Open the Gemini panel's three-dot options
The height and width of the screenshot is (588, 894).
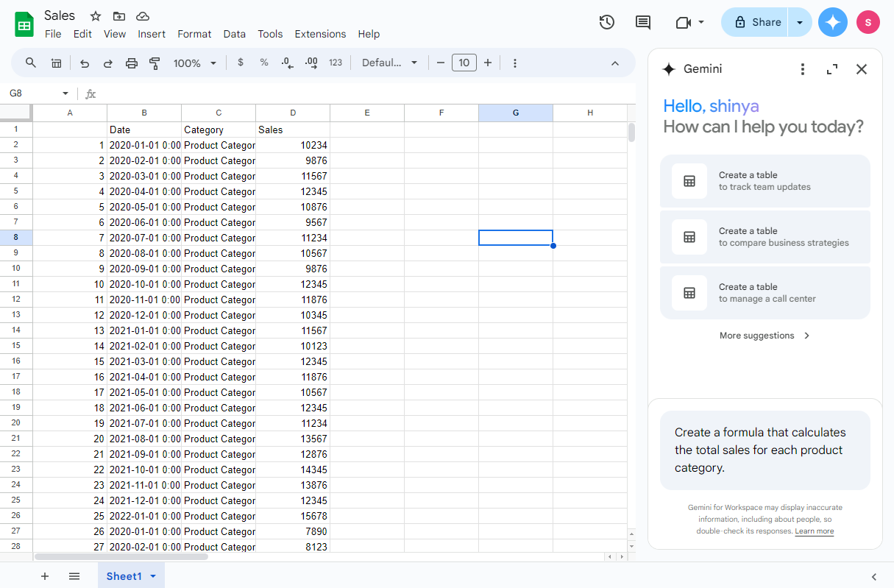[803, 69]
